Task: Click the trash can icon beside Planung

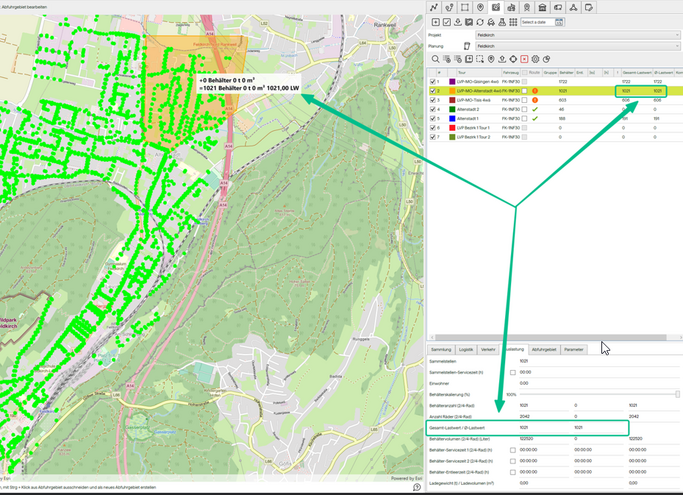Action: tap(467, 46)
